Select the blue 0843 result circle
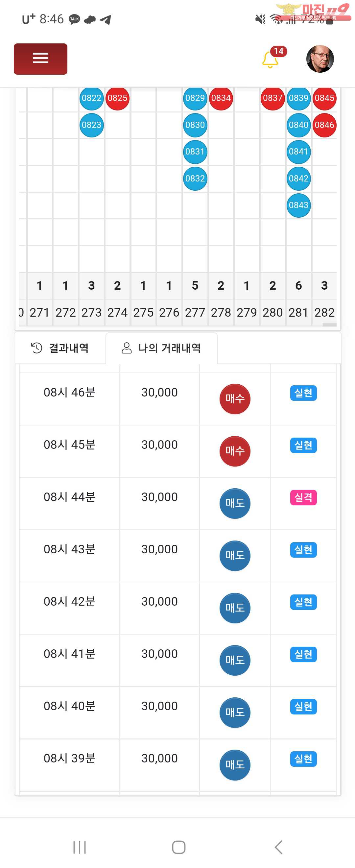Viewport: 355px width, 868px height. point(298,205)
